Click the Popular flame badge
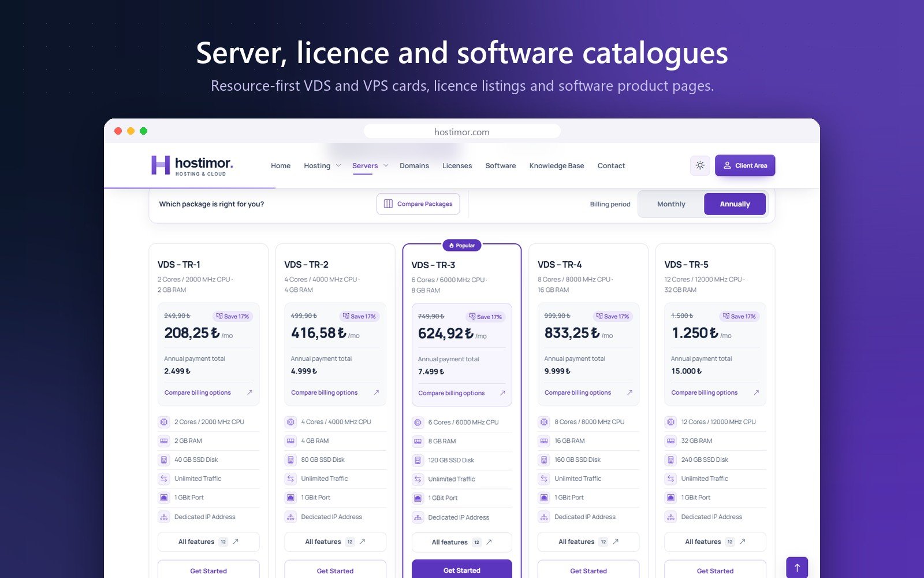The image size is (924, 578). [462, 246]
